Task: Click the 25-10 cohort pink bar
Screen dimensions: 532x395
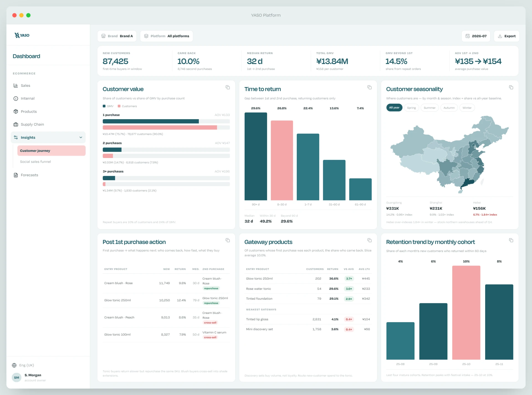Action: [466, 313]
